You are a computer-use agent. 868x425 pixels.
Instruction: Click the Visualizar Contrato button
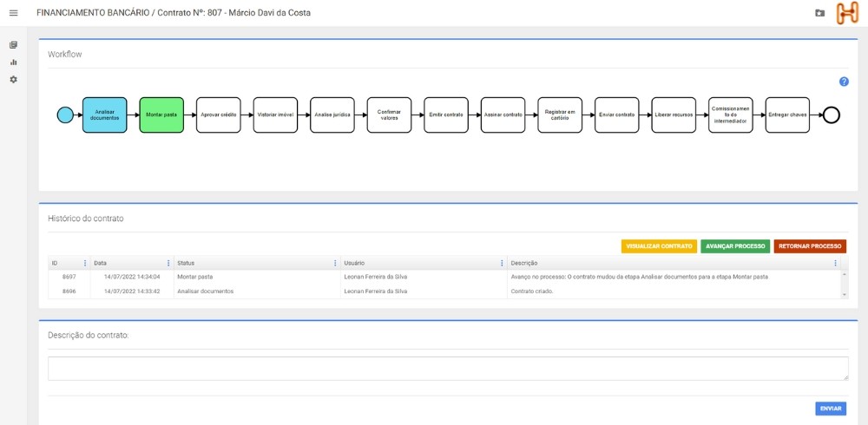tap(659, 246)
